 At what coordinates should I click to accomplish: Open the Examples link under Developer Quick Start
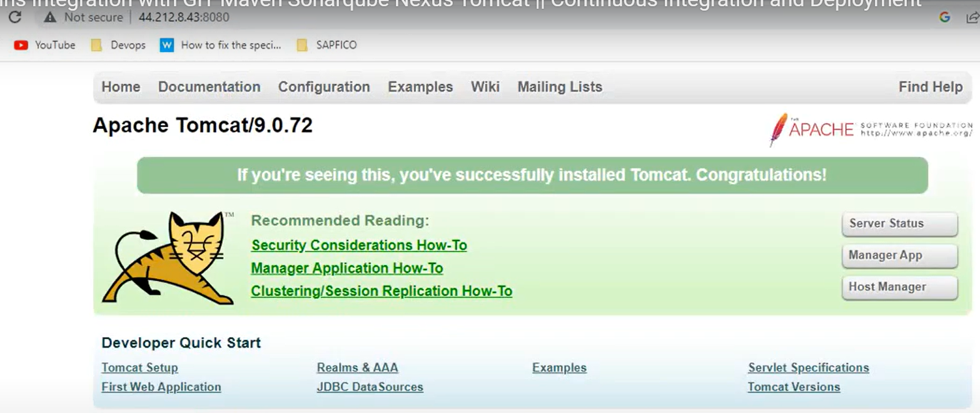(x=560, y=368)
